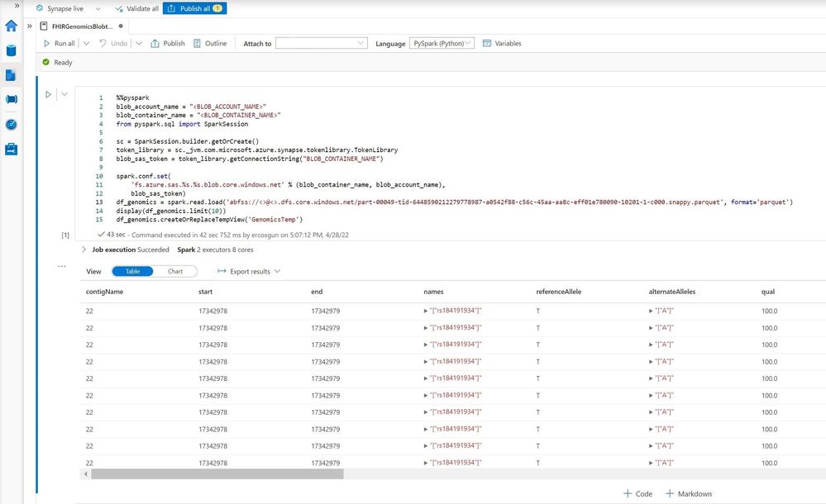The width and height of the screenshot is (826, 504).
Task: Click the scrollbar left arrow
Action: tap(86, 474)
